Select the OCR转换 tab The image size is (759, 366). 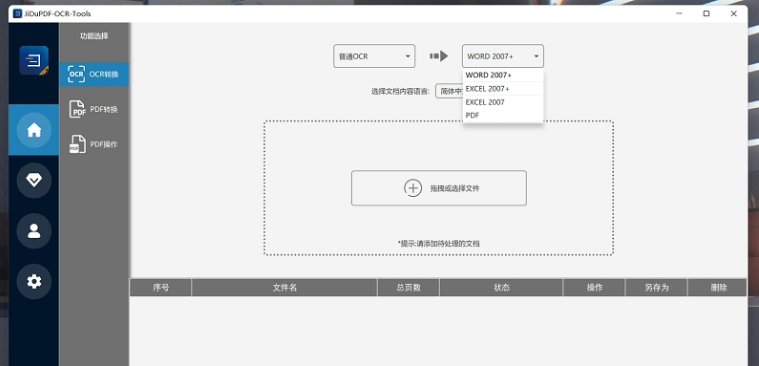click(94, 74)
